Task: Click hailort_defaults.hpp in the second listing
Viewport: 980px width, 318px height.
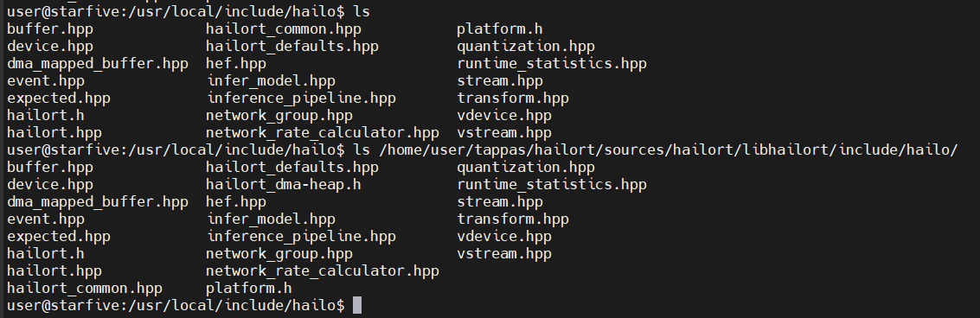Action: point(291,168)
